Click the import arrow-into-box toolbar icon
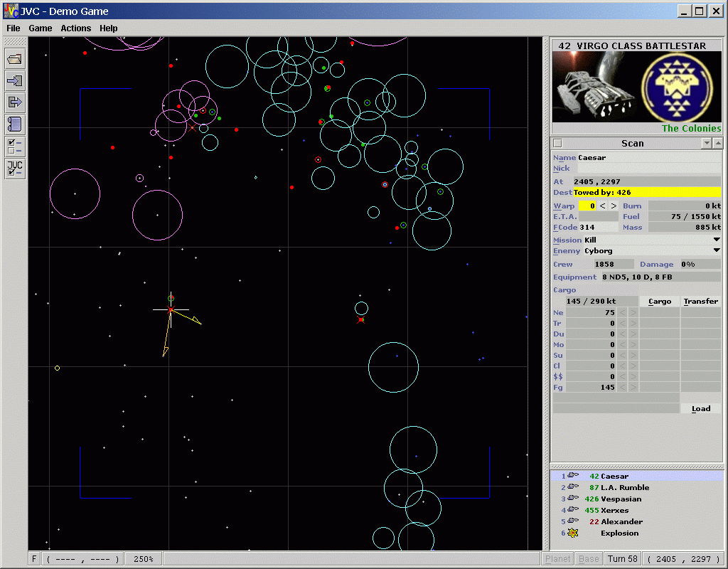Image resolution: width=728 pixels, height=569 pixels. tap(15, 81)
